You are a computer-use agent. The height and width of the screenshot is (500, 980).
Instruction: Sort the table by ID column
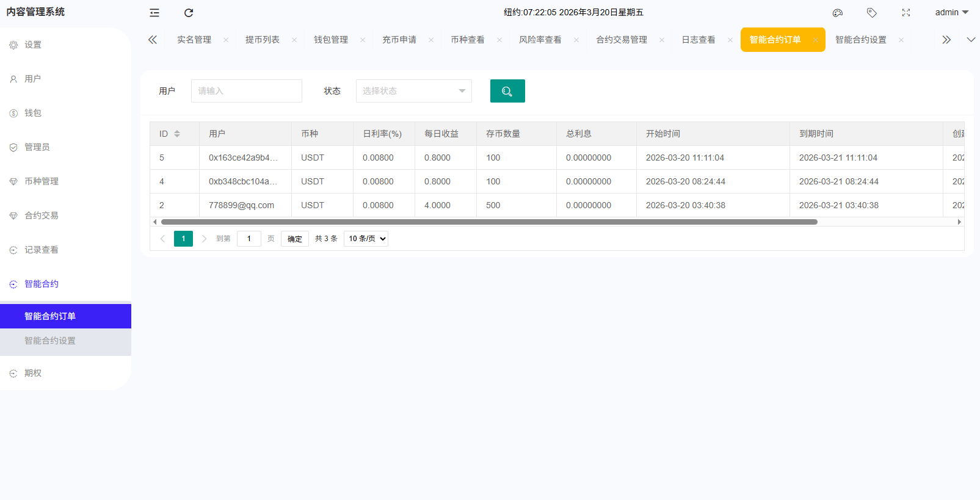[177, 134]
